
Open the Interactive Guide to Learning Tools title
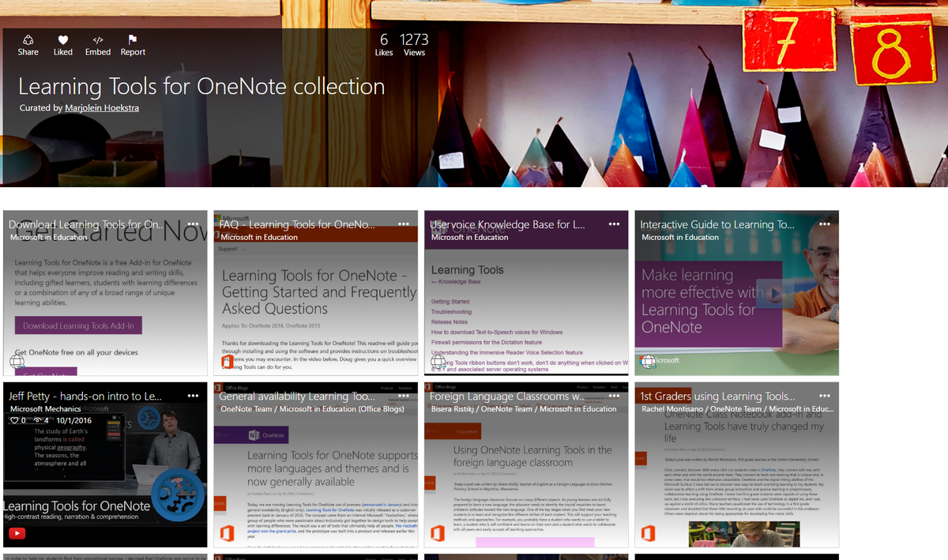click(x=717, y=224)
